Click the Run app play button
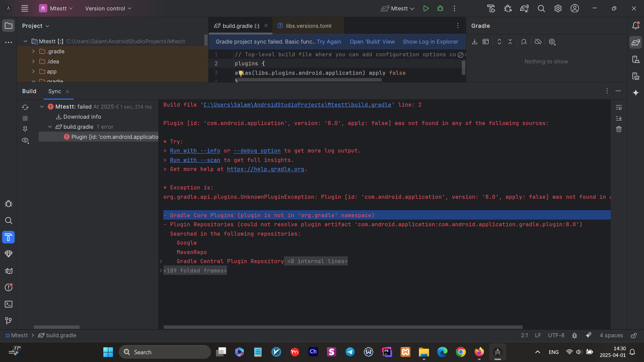This screenshot has width=644, height=362. pyautogui.click(x=426, y=9)
